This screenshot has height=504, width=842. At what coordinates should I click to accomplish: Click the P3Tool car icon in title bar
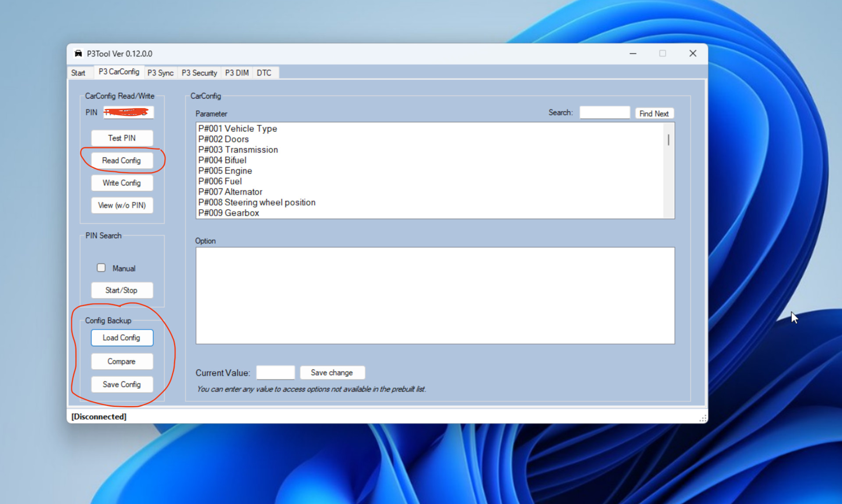tap(78, 53)
